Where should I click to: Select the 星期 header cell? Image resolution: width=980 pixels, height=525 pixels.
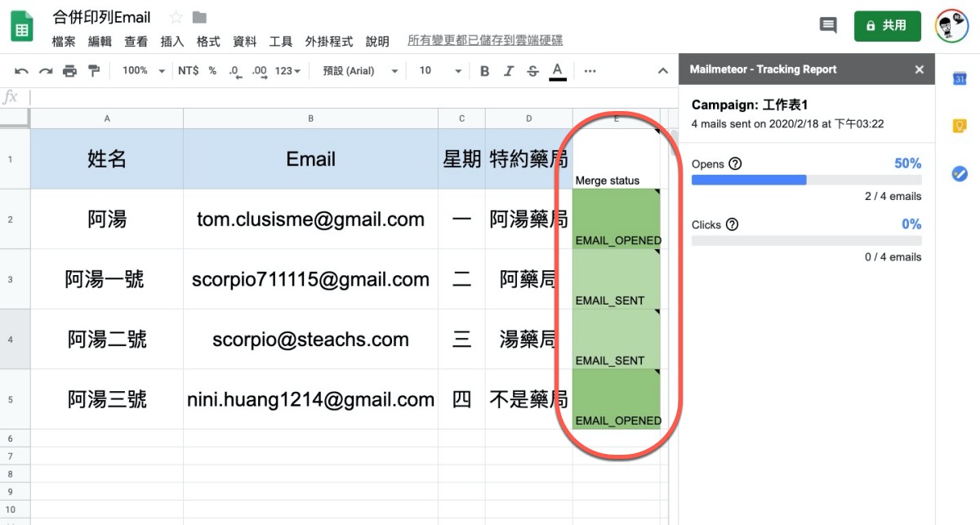[x=461, y=159]
